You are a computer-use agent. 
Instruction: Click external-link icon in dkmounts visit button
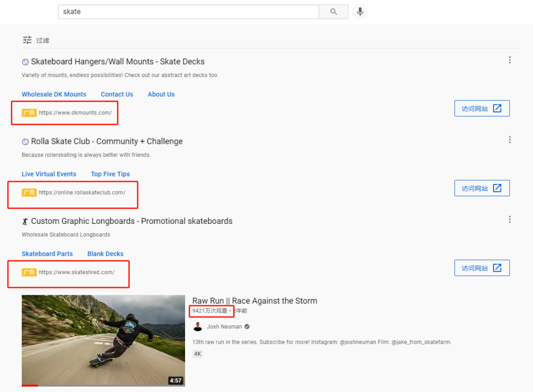click(x=497, y=108)
